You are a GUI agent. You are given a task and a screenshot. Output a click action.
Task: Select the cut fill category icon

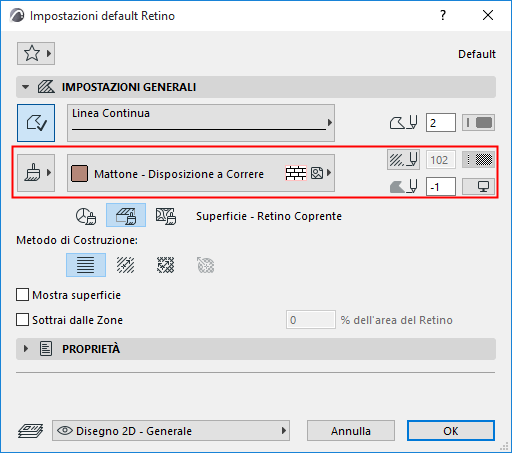[166, 216]
